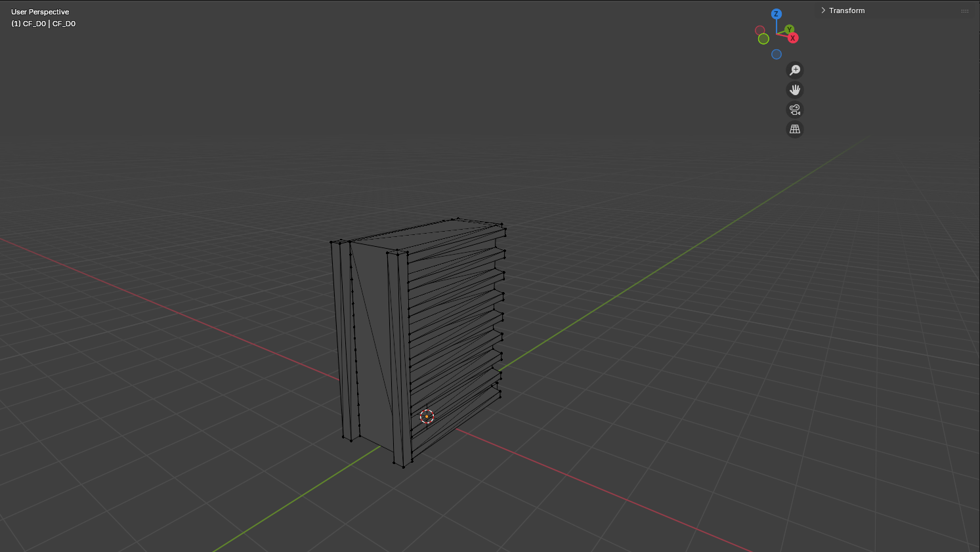Click the pan view hand icon
Viewport: 980px width, 552px height.
coord(795,90)
